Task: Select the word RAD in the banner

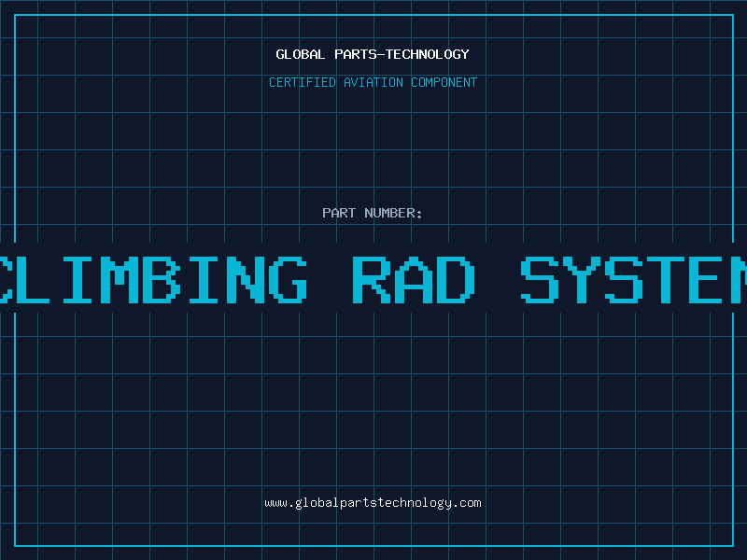Action: coord(413,279)
